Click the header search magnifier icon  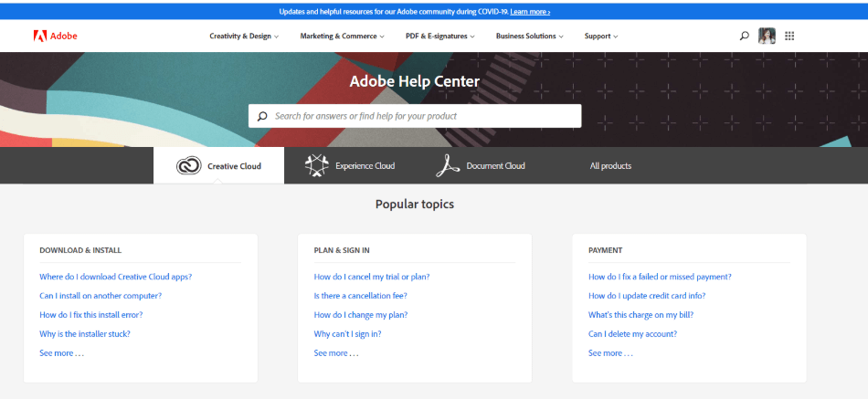point(744,36)
